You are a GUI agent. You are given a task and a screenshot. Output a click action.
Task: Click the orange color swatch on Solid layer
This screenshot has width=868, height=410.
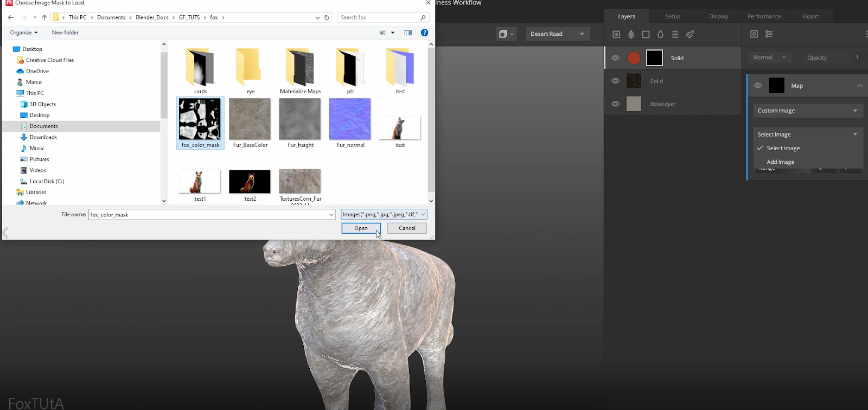click(x=634, y=58)
